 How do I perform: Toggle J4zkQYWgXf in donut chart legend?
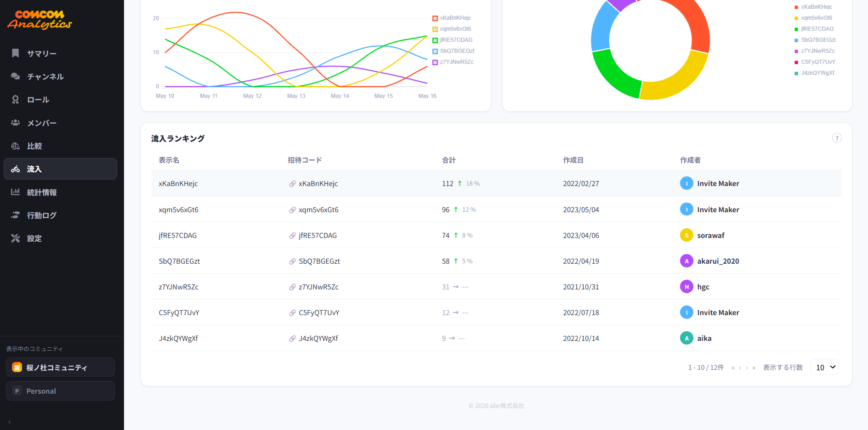click(814, 73)
